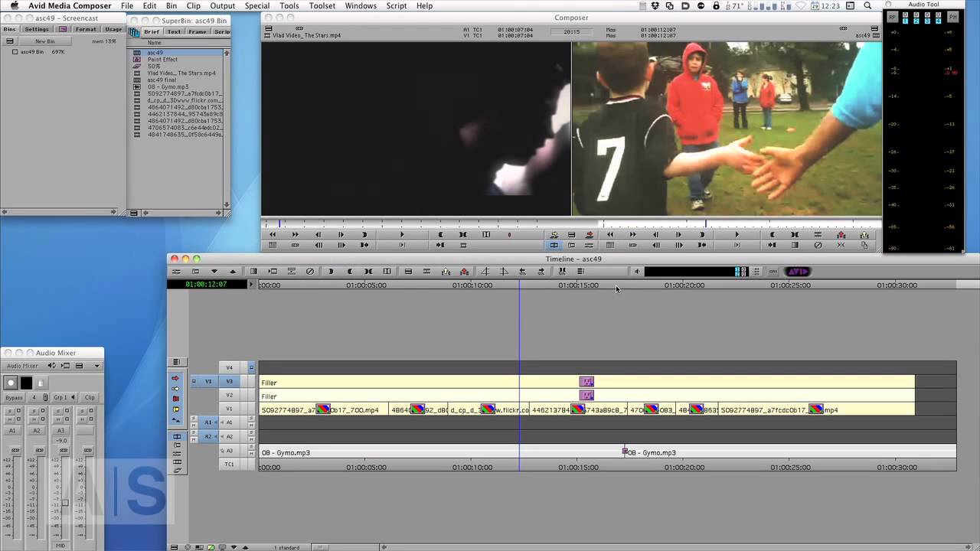This screenshot has width=980, height=551.
Task: Open the Smart Tool palette toggle above arrows
Action: pos(176,362)
